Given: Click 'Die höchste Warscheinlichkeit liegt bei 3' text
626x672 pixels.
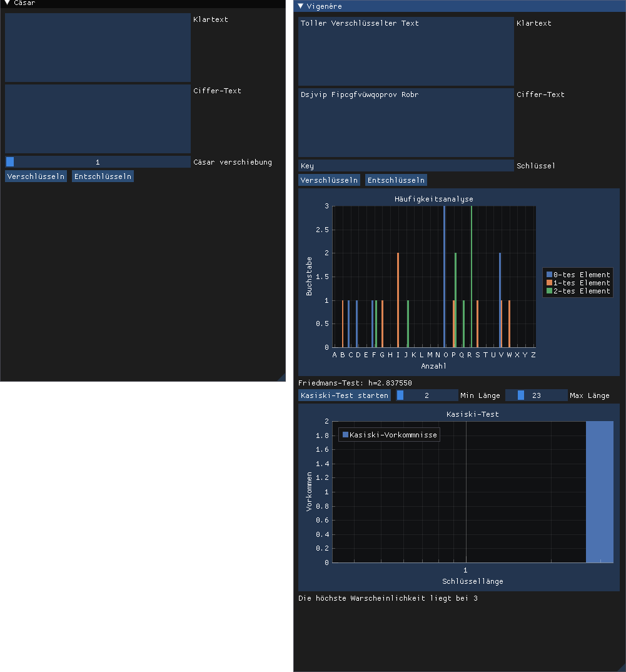Looking at the screenshot, I should [388, 598].
